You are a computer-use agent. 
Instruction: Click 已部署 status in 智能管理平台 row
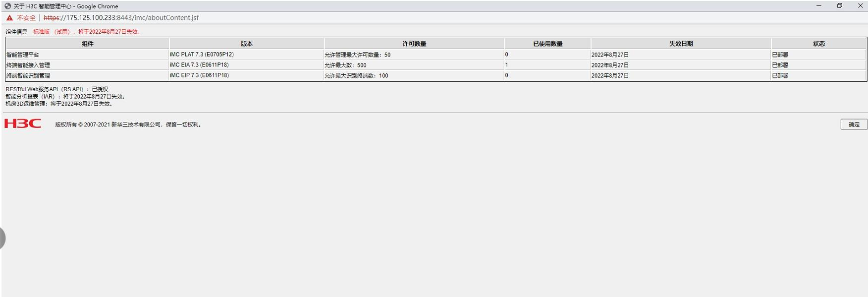pos(780,55)
